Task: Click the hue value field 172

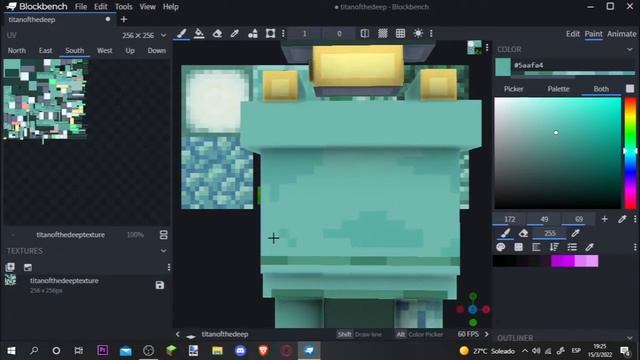Action: tap(509, 219)
